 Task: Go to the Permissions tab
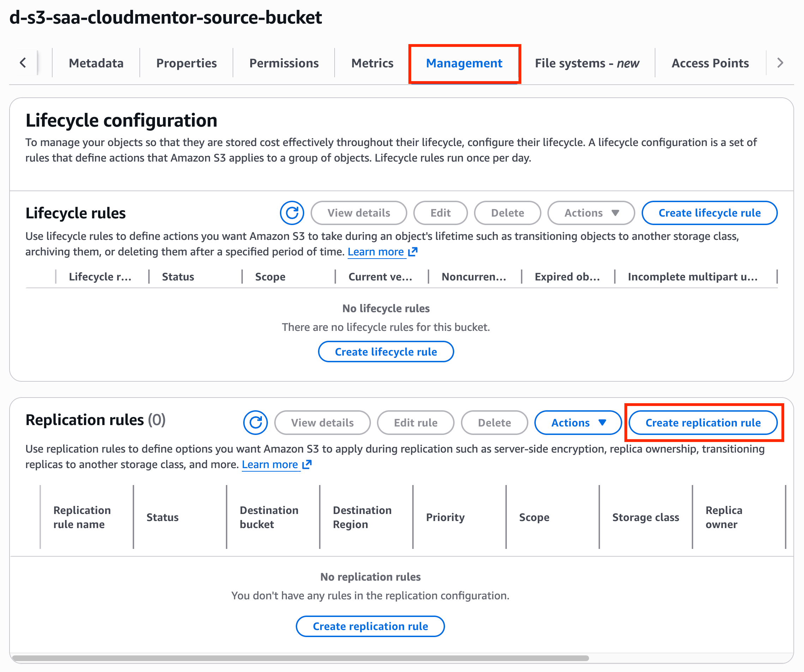(284, 63)
